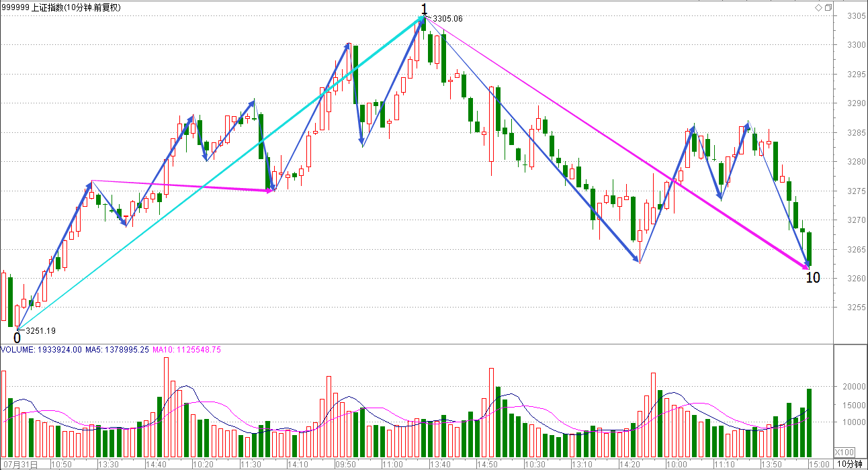The image size is (868, 470).
Task: Click the 11:00 time axis label
Action: (392, 464)
